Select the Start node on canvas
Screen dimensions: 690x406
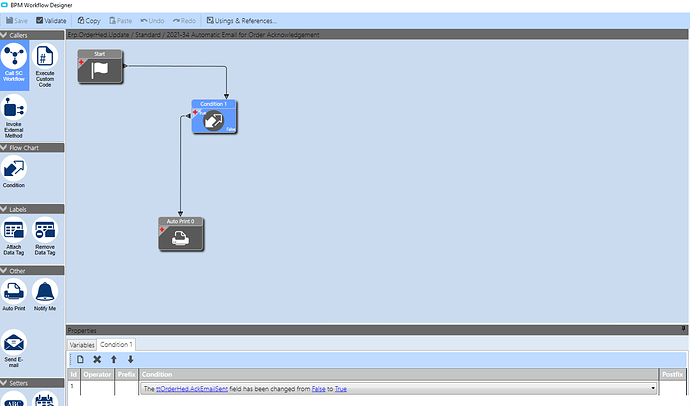pyautogui.click(x=100, y=66)
